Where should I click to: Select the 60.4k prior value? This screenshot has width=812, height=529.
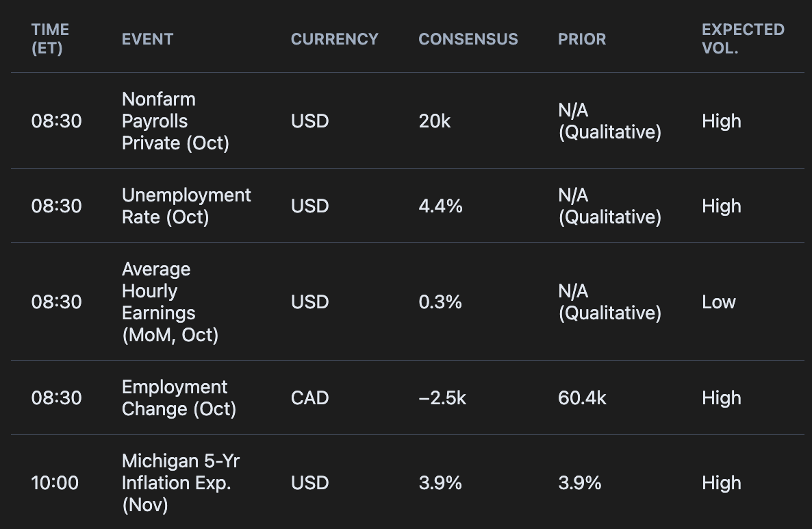581,398
